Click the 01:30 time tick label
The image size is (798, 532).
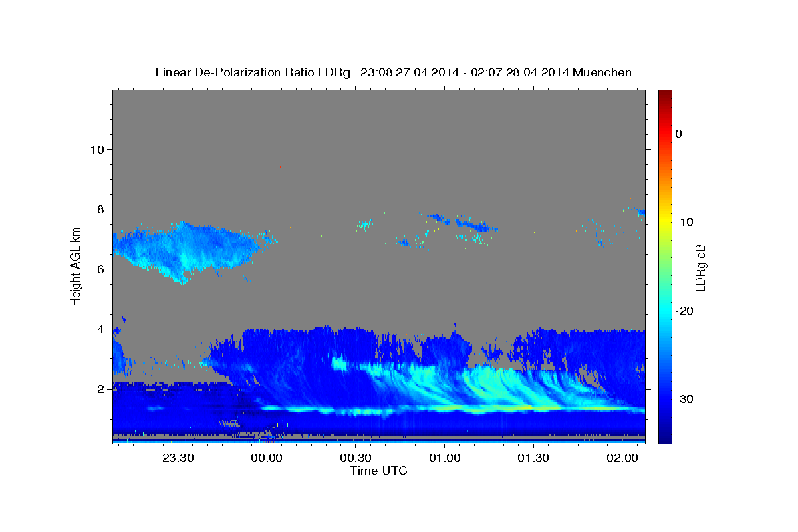(533, 458)
